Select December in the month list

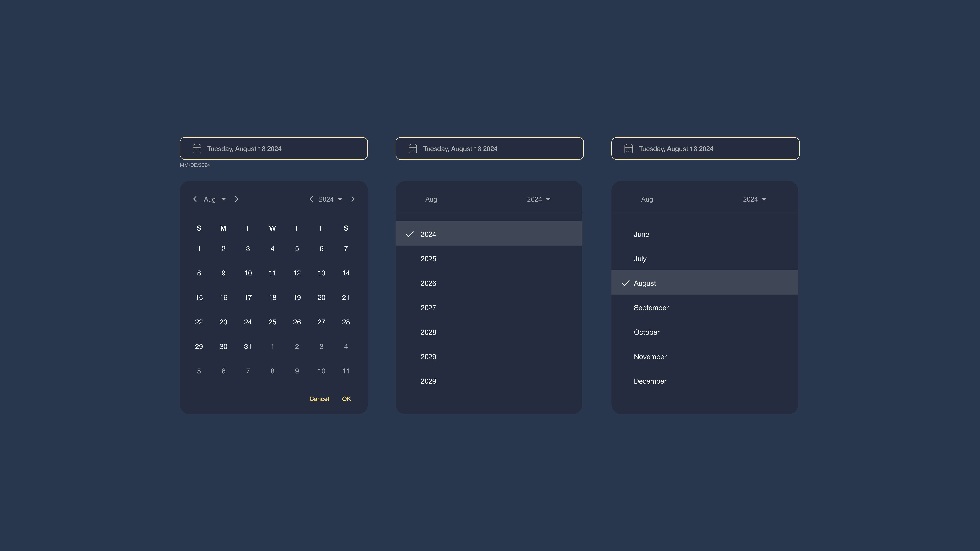coord(705,381)
